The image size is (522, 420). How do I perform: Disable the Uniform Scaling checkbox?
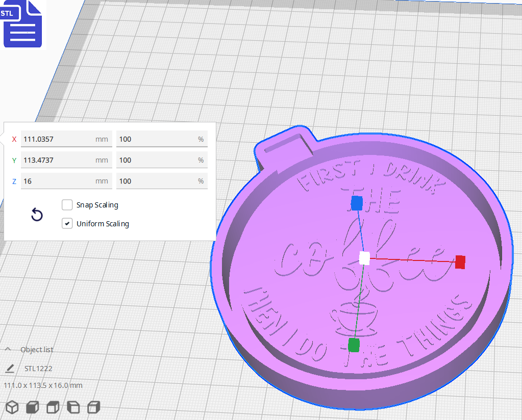[x=67, y=223]
